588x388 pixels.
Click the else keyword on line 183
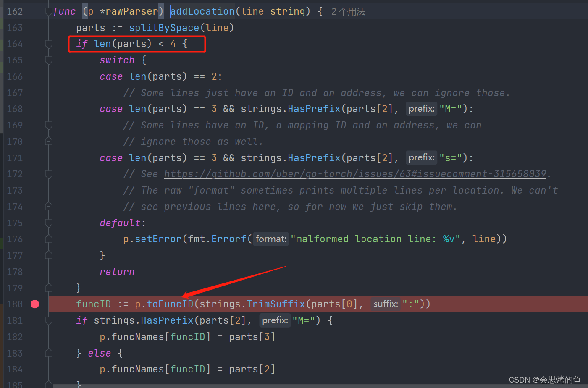click(x=100, y=353)
